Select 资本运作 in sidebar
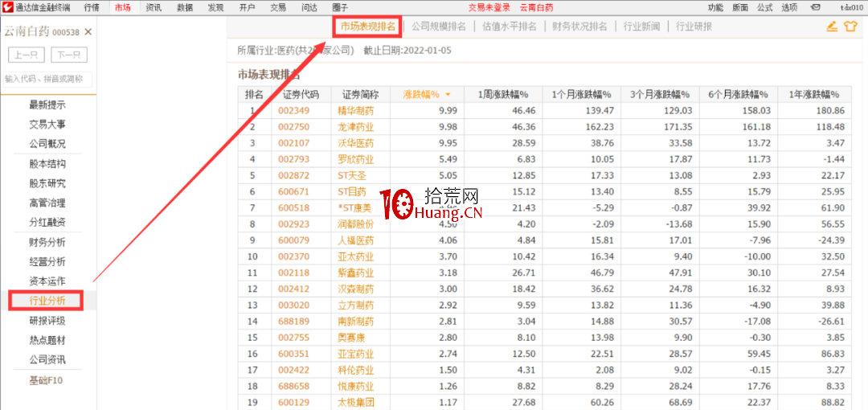Image resolution: width=868 pixels, height=410 pixels. coord(47,281)
